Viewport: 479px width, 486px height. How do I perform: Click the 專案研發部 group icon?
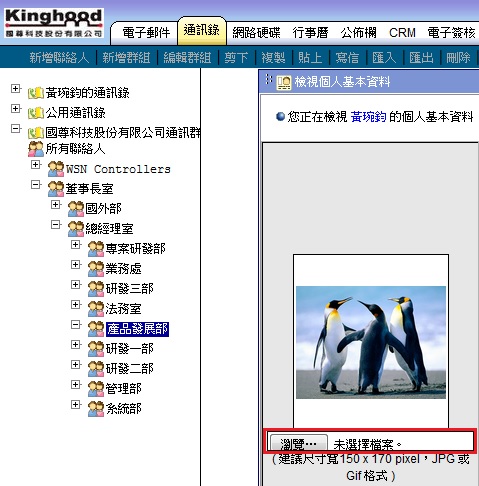(x=96, y=249)
